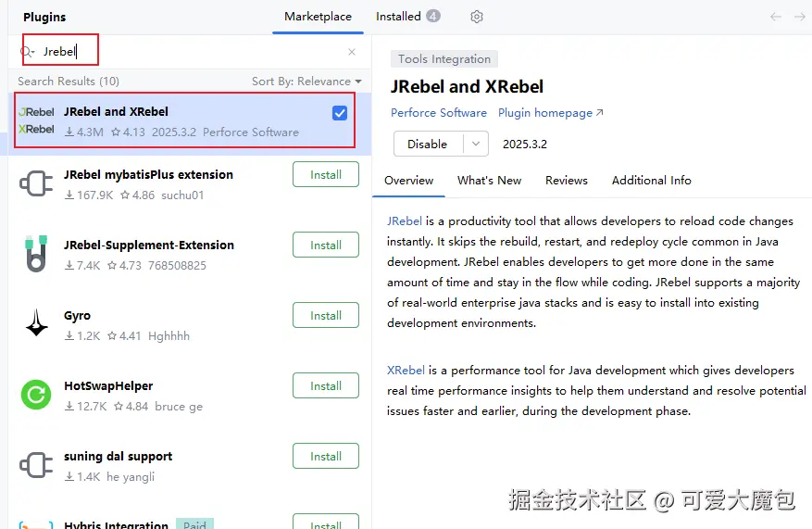Click the JRebel mybatisPlus extension plug icon
812x529 pixels.
click(x=36, y=184)
